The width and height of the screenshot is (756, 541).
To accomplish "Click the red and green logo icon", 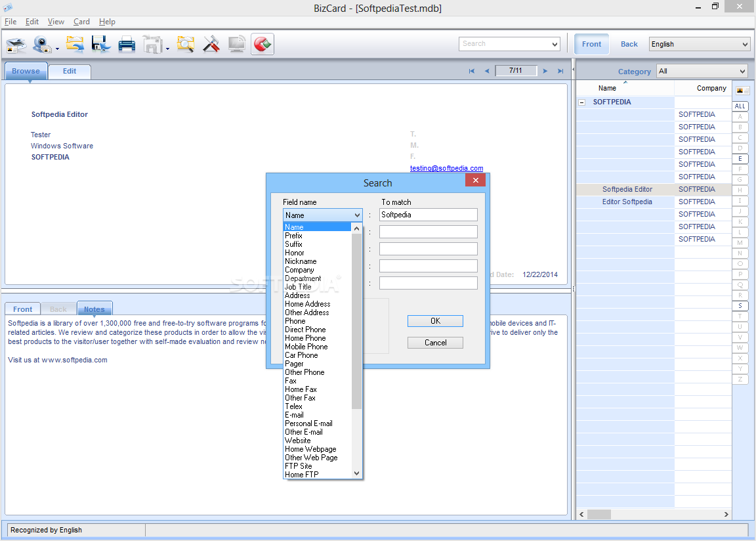I will click(262, 45).
